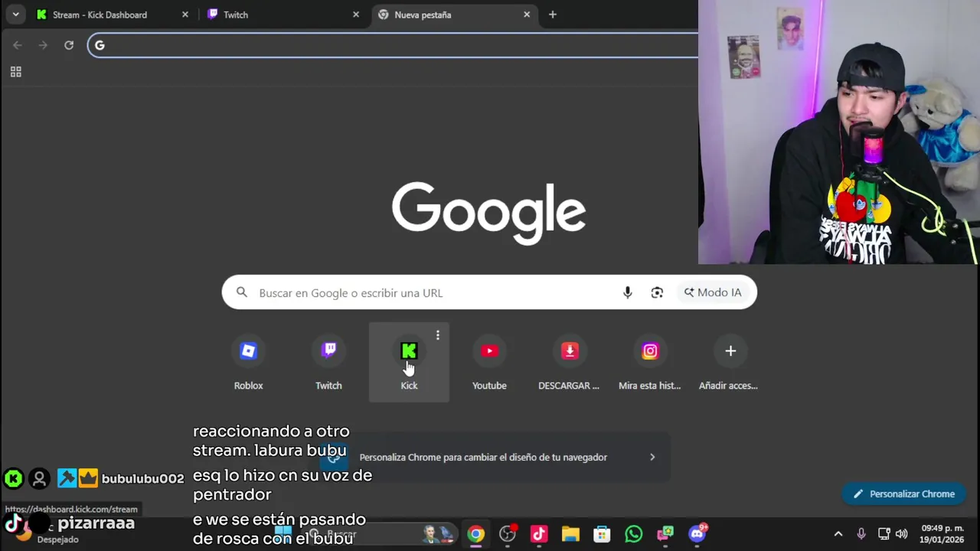The width and height of the screenshot is (980, 551).
Task: Click Personaliza Chrome promo banner
Action: pos(490,457)
